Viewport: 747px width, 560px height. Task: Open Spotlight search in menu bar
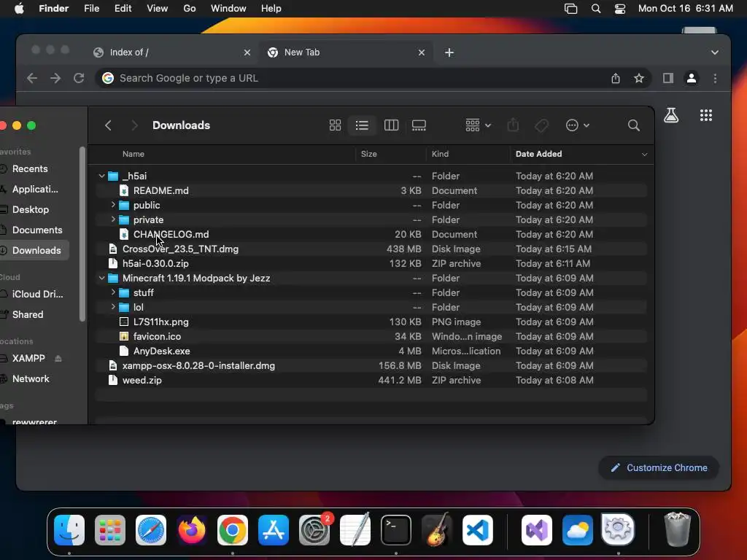595,9
